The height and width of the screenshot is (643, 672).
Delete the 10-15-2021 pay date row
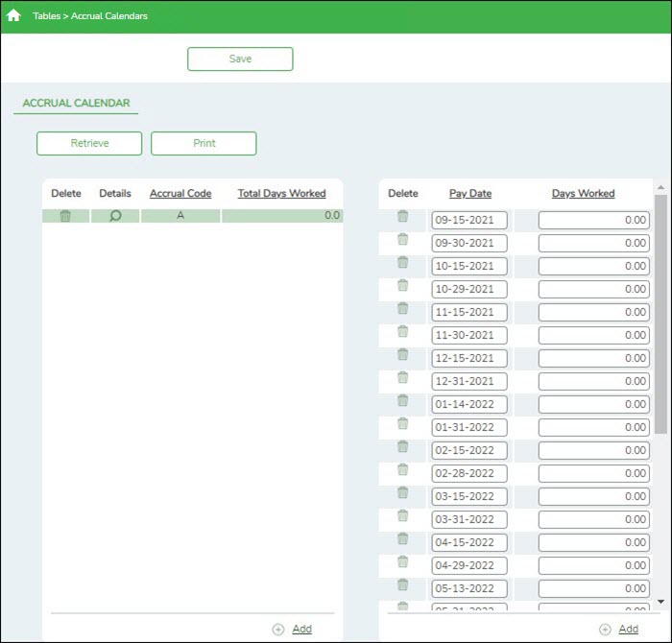pos(402,262)
